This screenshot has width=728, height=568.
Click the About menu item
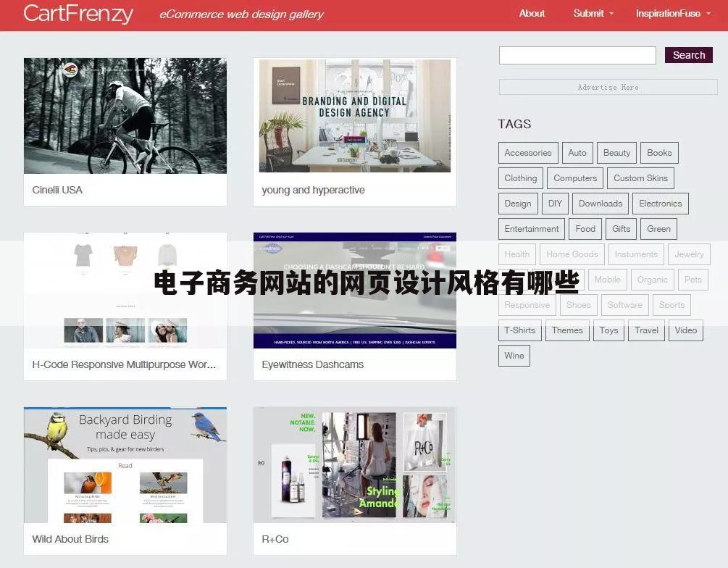tap(532, 13)
